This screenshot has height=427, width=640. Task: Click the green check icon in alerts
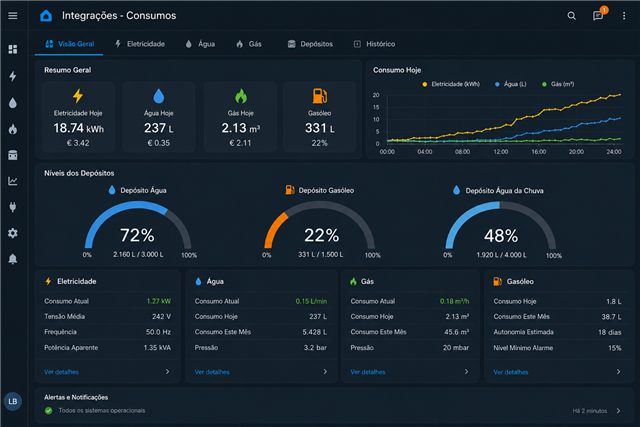[49, 411]
